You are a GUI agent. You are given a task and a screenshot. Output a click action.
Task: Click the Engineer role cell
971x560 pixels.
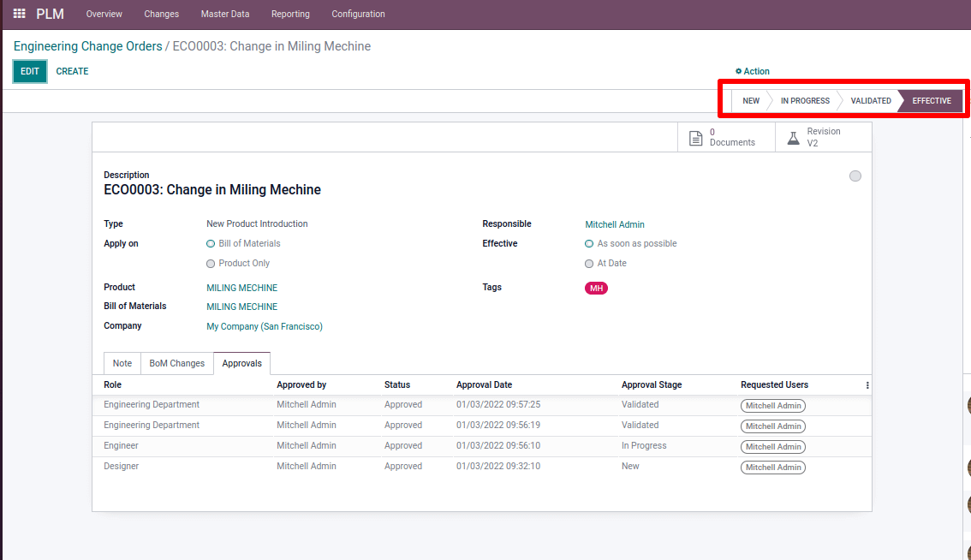click(x=122, y=445)
